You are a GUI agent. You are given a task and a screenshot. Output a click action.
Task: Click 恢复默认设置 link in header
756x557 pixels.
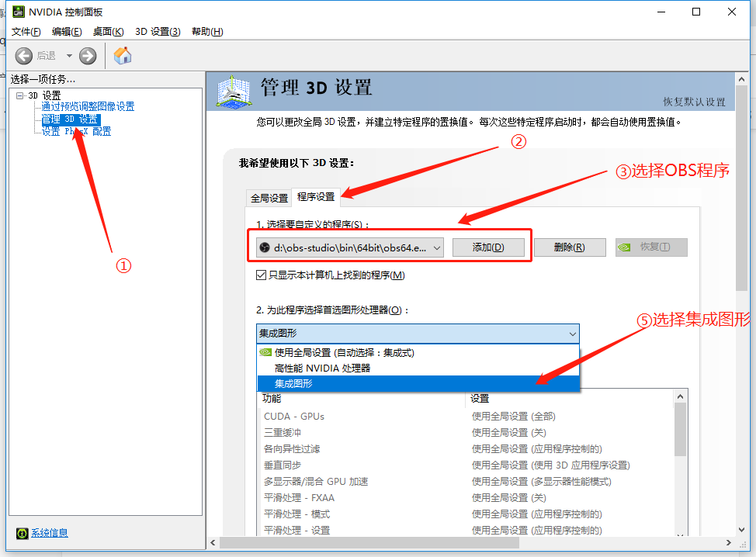694,102
